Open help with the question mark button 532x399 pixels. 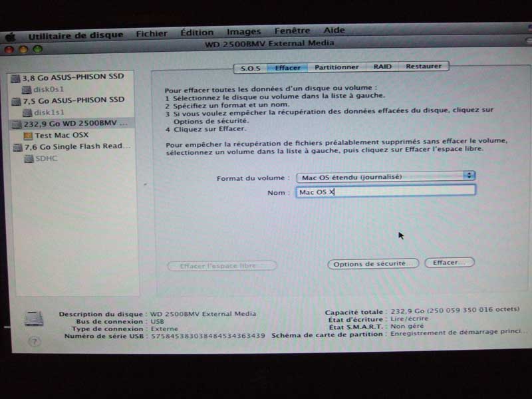click(x=35, y=341)
